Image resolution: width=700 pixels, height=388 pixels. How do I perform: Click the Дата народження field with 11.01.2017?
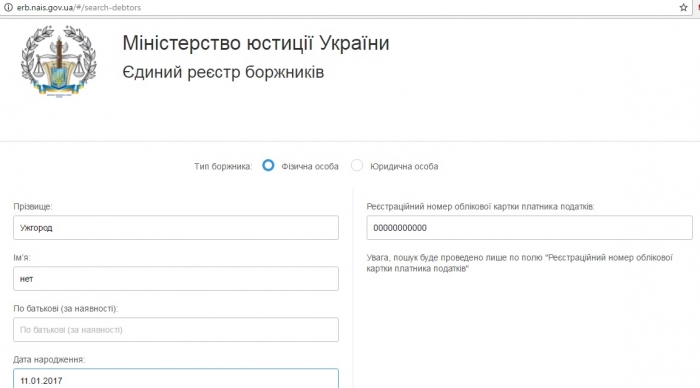coord(176,379)
